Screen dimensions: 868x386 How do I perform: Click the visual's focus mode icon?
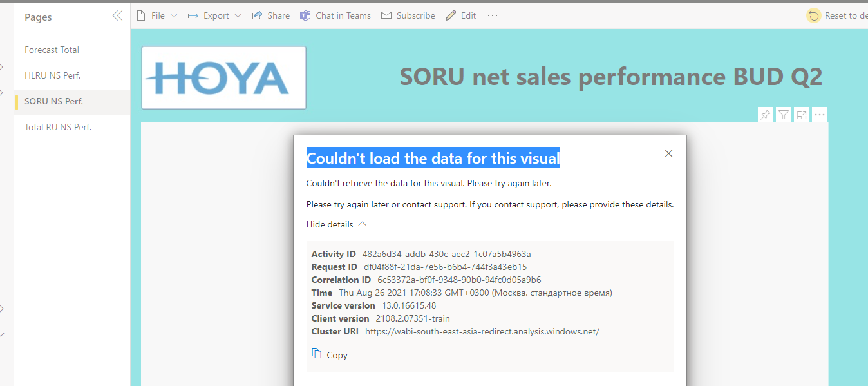point(802,115)
